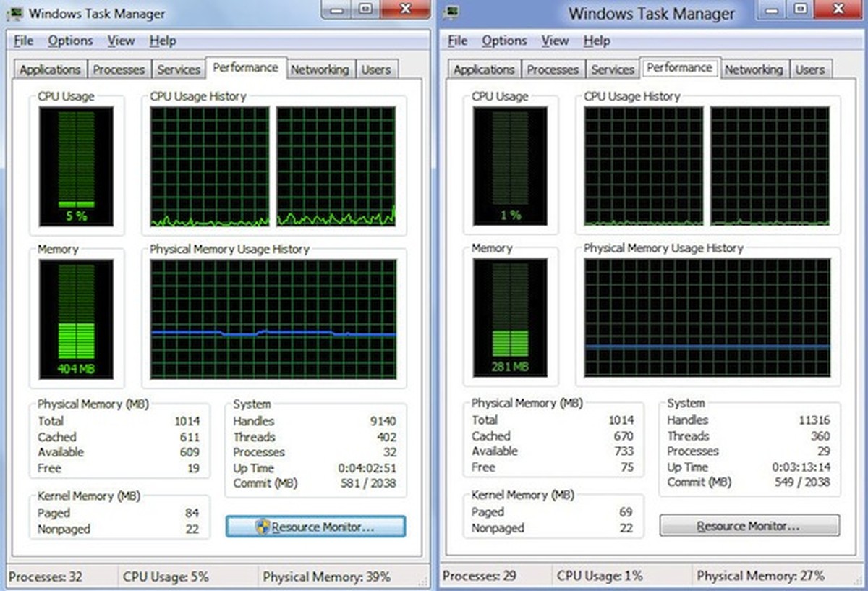
Task: Switch to Services tab in left window
Action: click(x=179, y=69)
